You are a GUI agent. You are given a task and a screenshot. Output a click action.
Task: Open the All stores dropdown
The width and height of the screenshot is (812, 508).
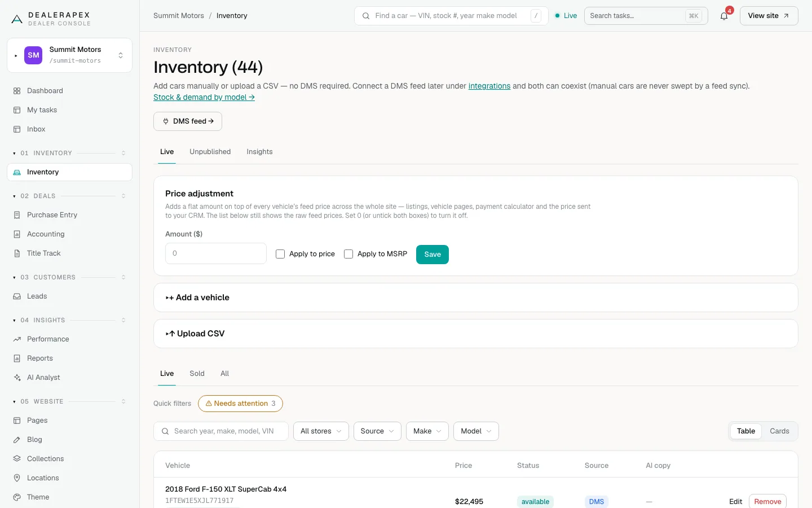[321, 431]
